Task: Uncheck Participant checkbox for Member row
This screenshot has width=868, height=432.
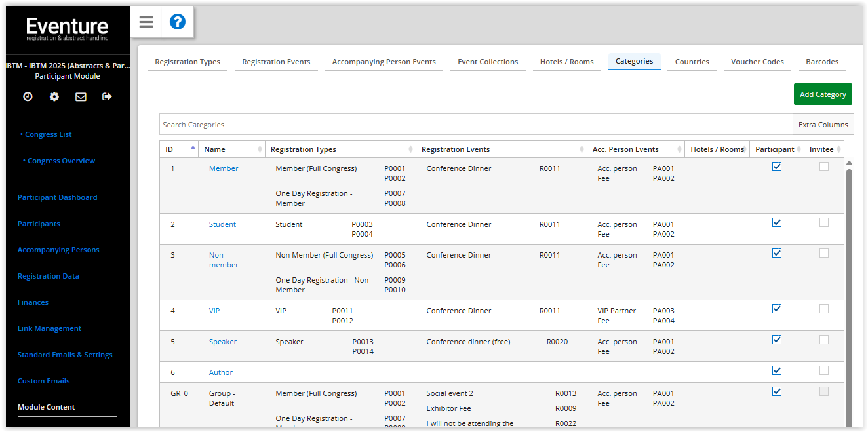Action: click(x=777, y=167)
